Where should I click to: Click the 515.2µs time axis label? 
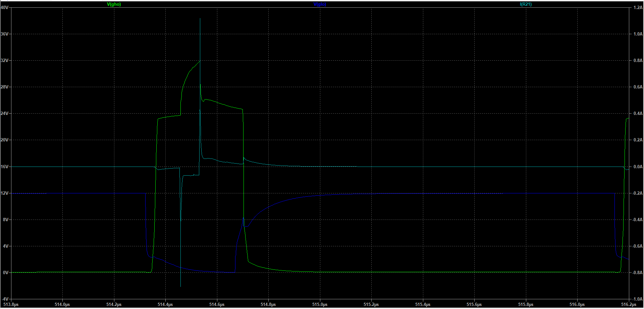(371, 304)
